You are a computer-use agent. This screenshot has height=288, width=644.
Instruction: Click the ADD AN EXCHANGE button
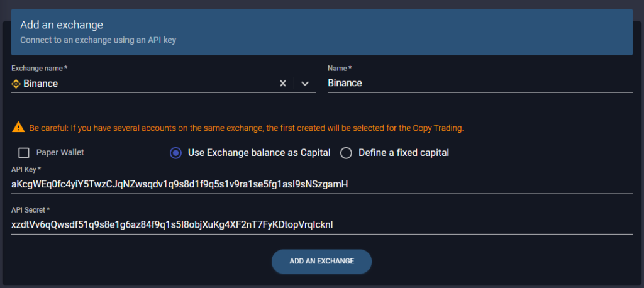(x=321, y=262)
